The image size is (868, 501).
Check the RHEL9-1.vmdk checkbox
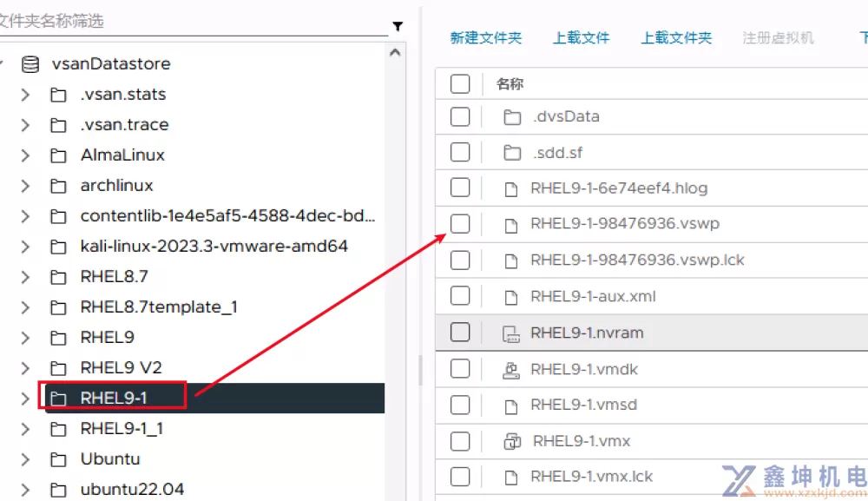pos(460,368)
